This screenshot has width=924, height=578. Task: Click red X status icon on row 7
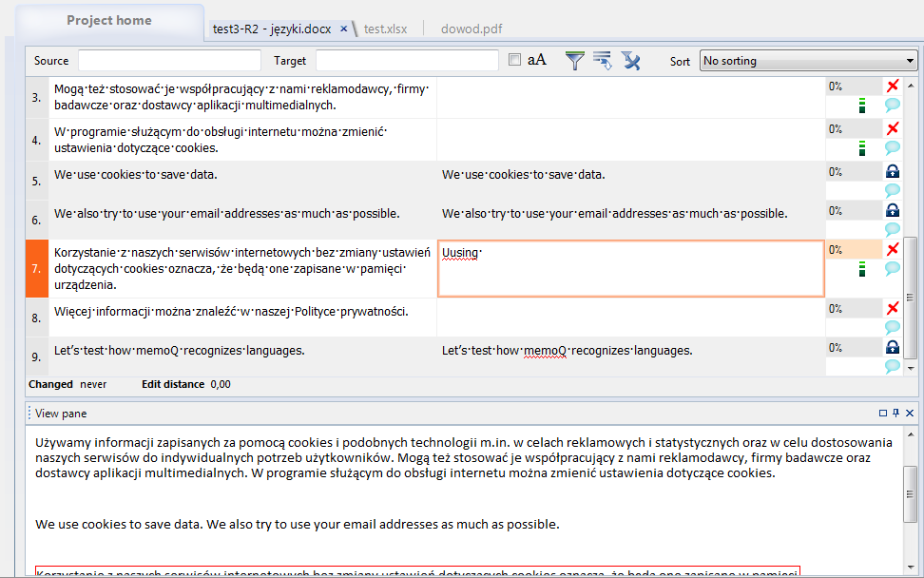893,249
